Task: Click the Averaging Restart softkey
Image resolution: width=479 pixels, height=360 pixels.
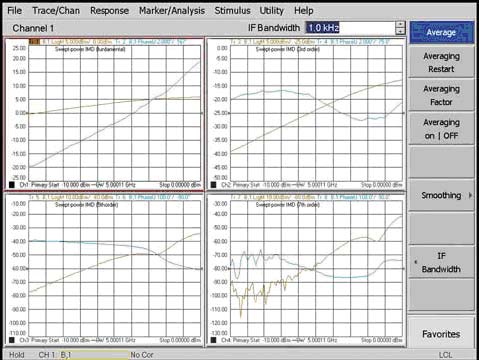Action: [441, 62]
